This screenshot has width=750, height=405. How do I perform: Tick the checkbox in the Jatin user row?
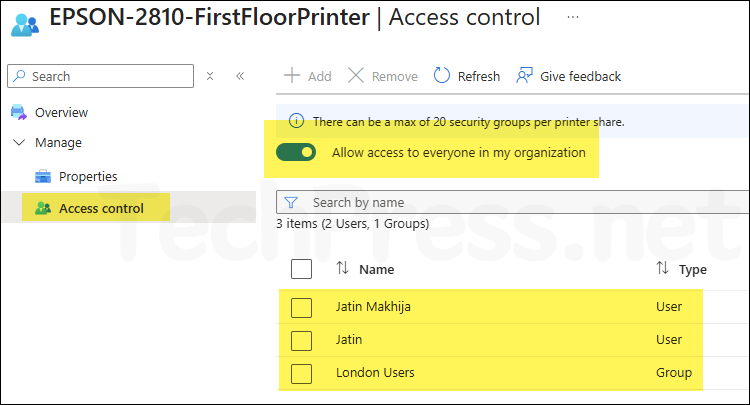click(301, 340)
